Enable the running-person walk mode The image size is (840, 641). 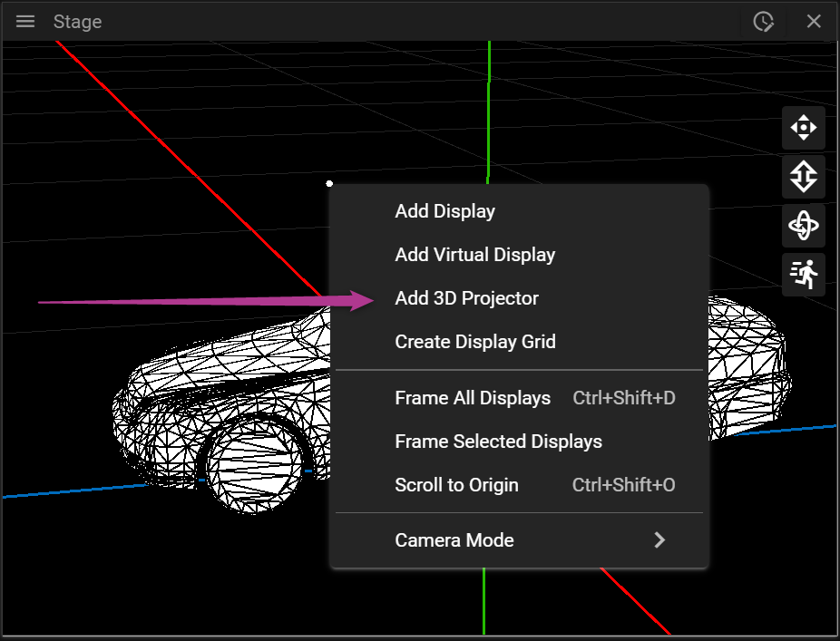804,274
